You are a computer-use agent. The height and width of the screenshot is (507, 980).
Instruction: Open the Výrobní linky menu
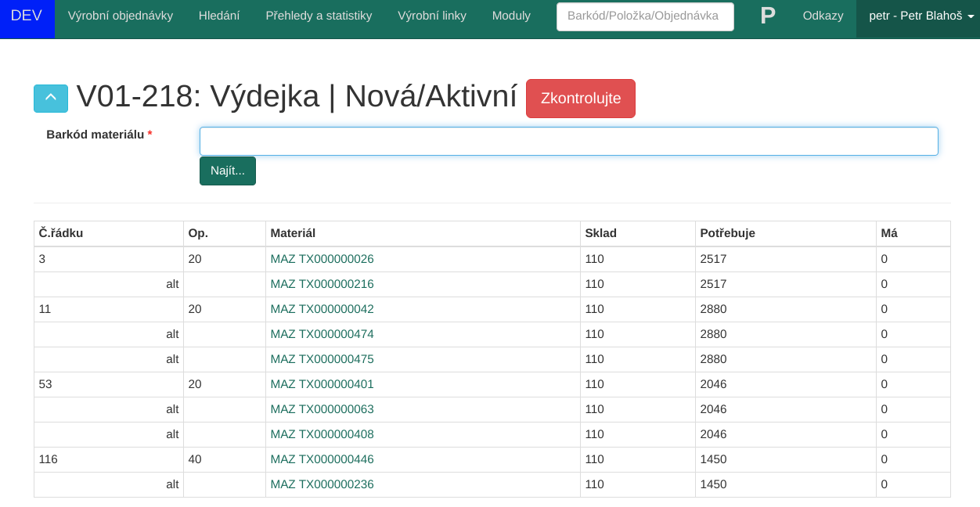(432, 16)
